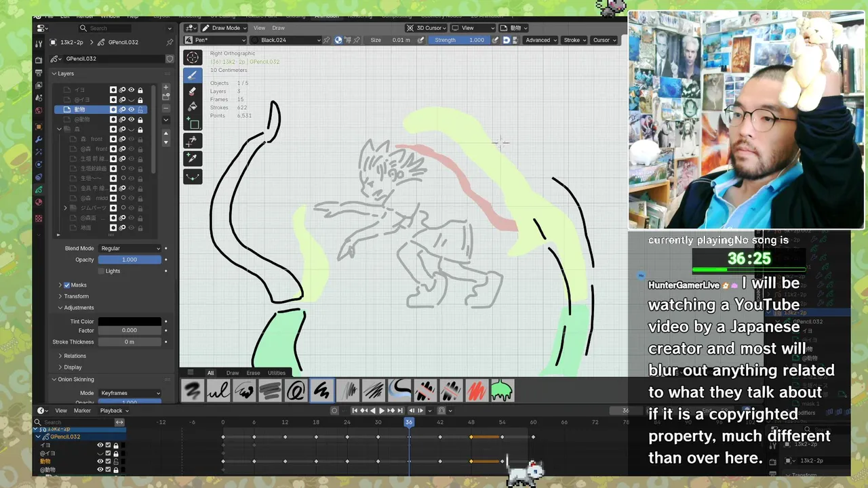Move the selected layer up
Viewport: 868px width, 488px height.
point(165,133)
